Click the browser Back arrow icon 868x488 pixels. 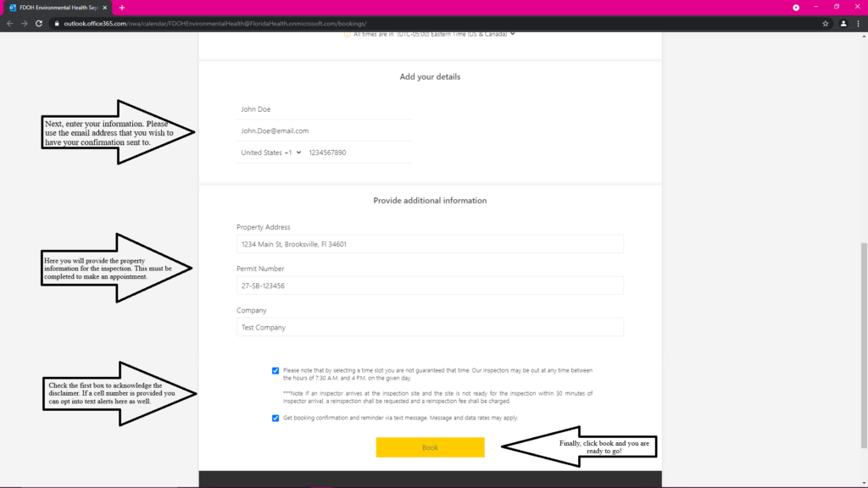(9, 24)
